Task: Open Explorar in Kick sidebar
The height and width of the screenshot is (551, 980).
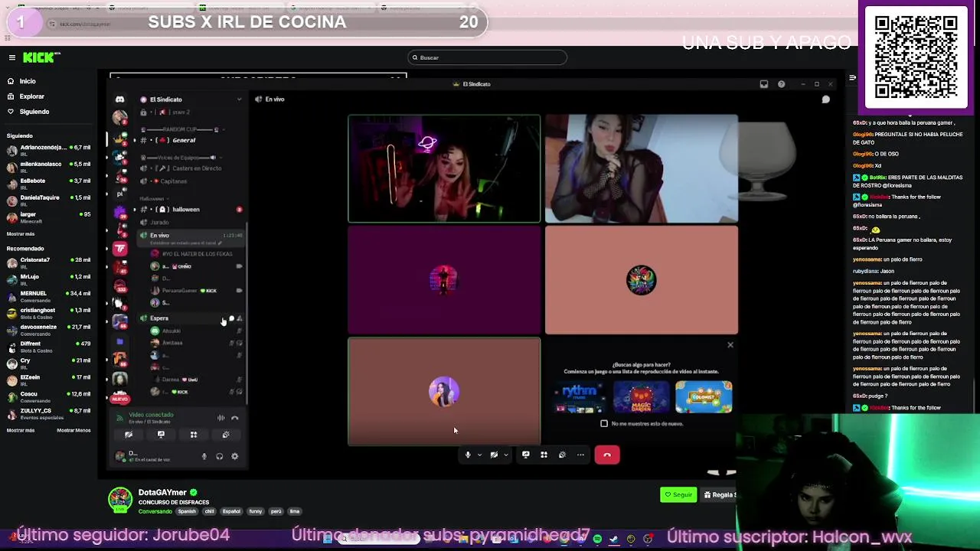Action: (x=31, y=96)
